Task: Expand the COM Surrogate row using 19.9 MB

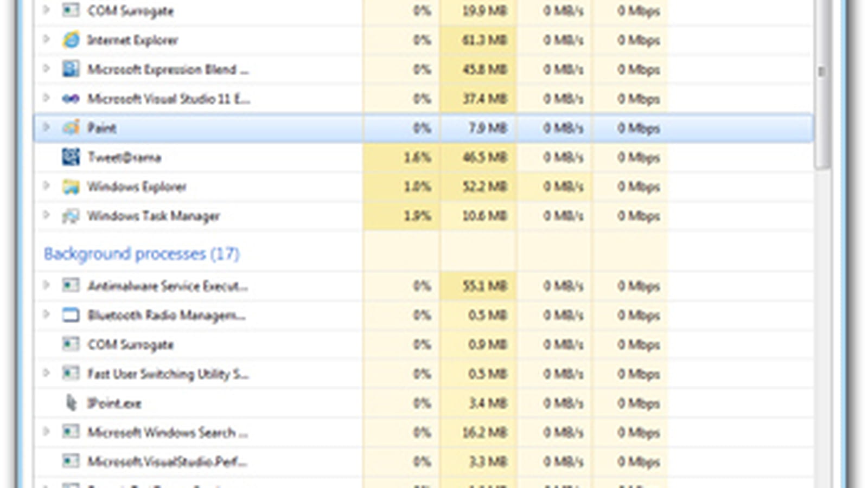Action: [x=47, y=10]
